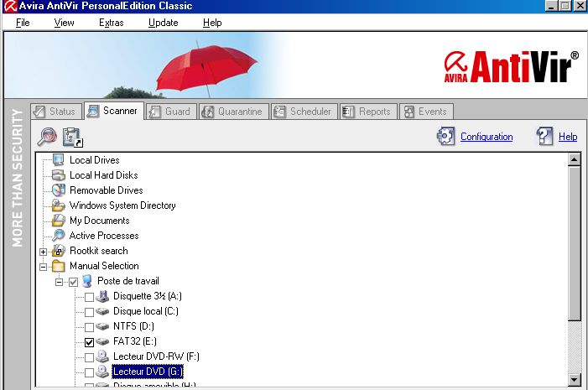
Task: Click the Removable Drives disc icon
Action: pyautogui.click(x=59, y=190)
